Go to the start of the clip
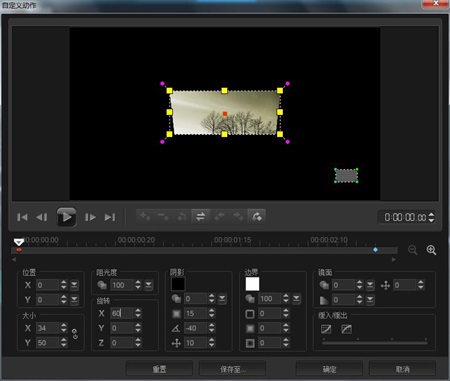The height and width of the screenshot is (381, 450). [x=22, y=217]
